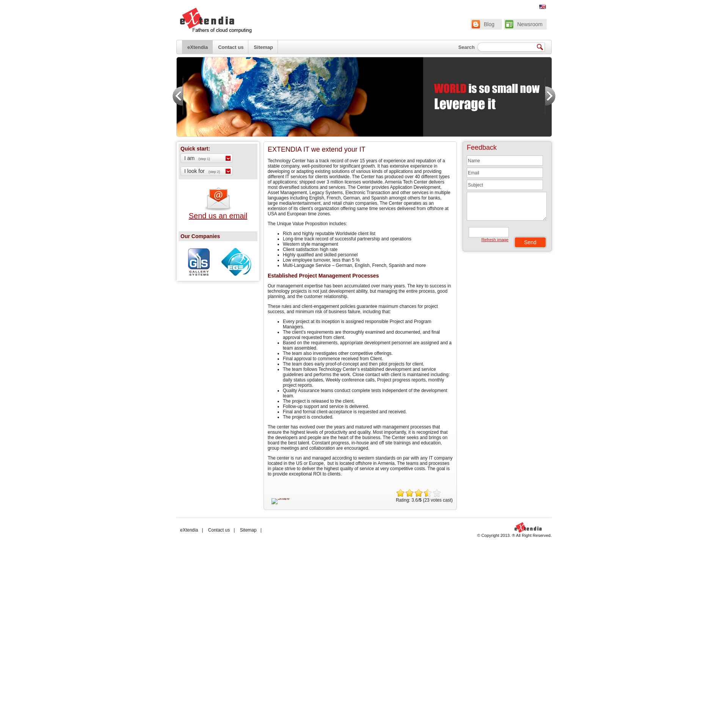Open the Contact us menu item
728x728 pixels.
coord(231,47)
